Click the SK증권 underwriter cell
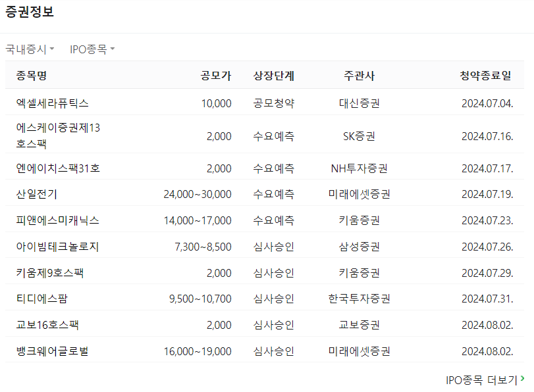The image size is (534, 392). (359, 136)
